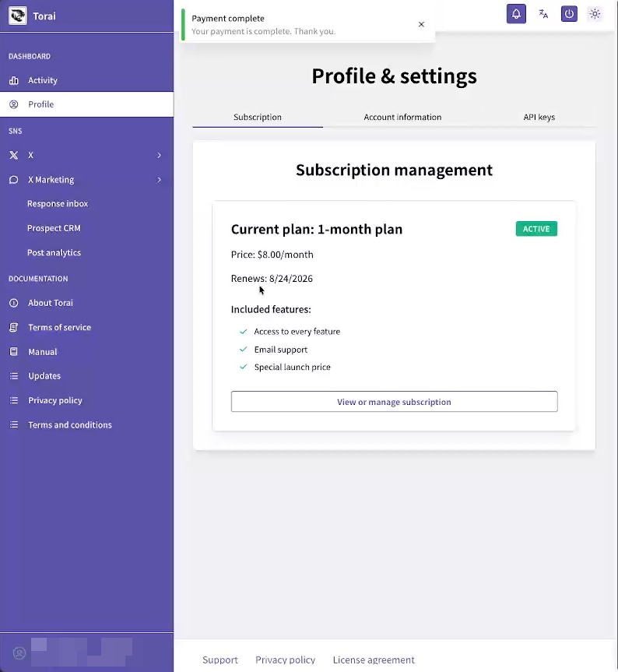Click the Terms and conditions list icon
The width and height of the screenshot is (618, 672).
click(x=14, y=424)
